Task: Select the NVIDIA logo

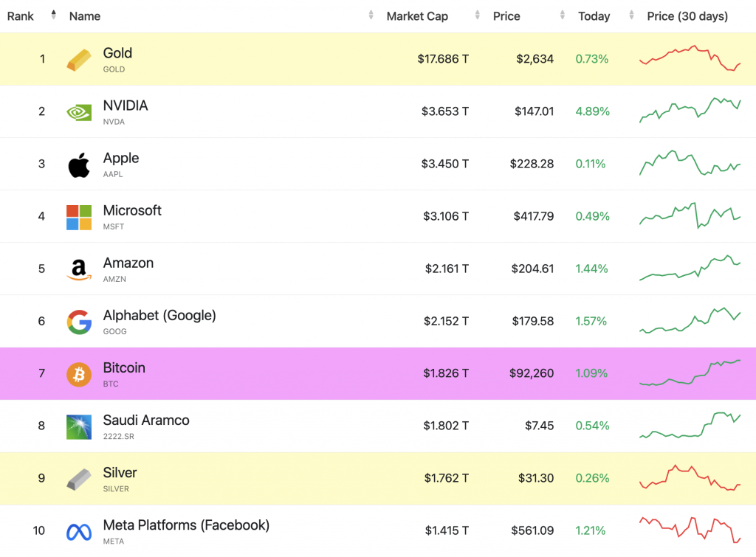Action: pyautogui.click(x=79, y=111)
